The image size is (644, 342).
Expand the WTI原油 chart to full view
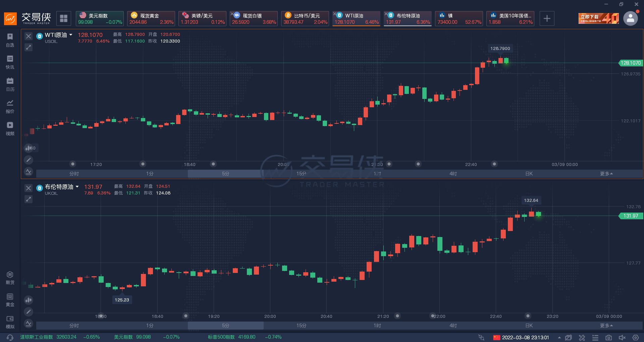coord(29,47)
